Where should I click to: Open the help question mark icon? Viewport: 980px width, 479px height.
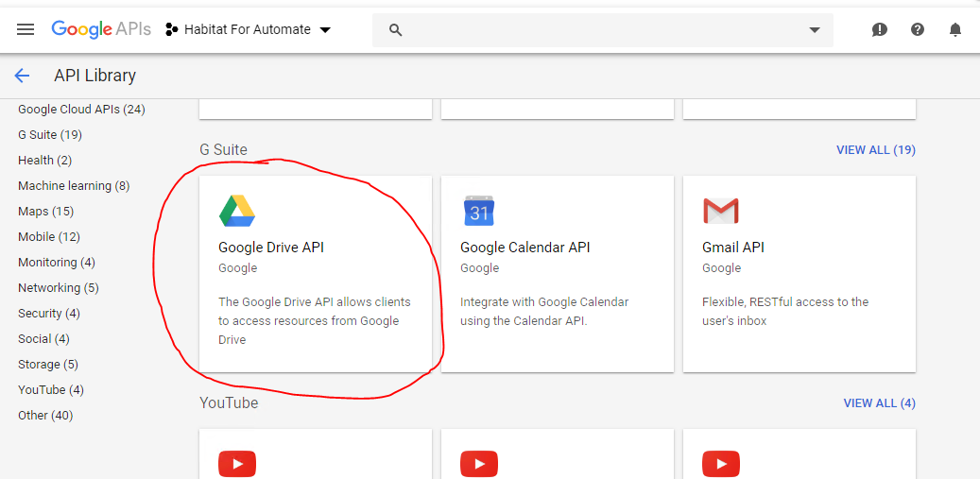click(917, 29)
